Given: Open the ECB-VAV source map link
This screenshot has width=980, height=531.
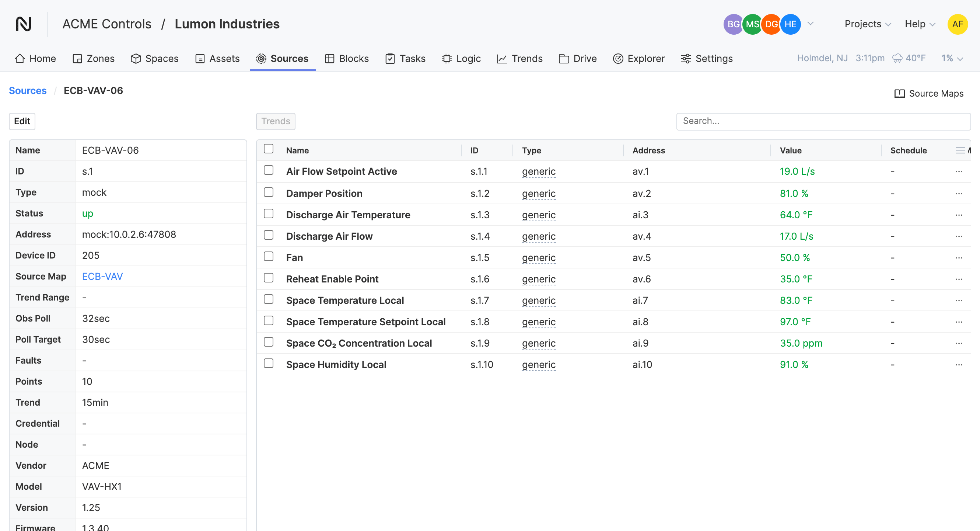Looking at the screenshot, I should point(102,276).
